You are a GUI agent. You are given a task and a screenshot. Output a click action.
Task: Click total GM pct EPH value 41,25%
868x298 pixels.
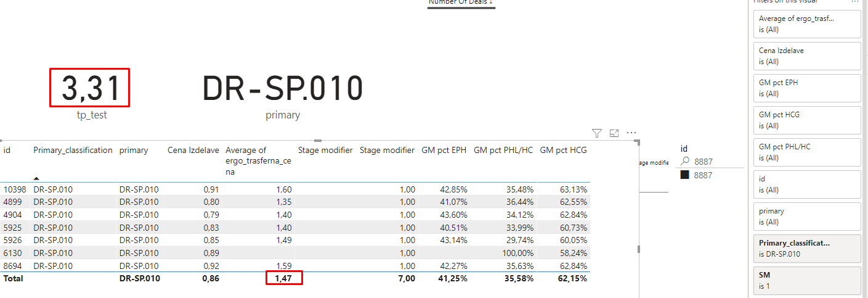453,278
